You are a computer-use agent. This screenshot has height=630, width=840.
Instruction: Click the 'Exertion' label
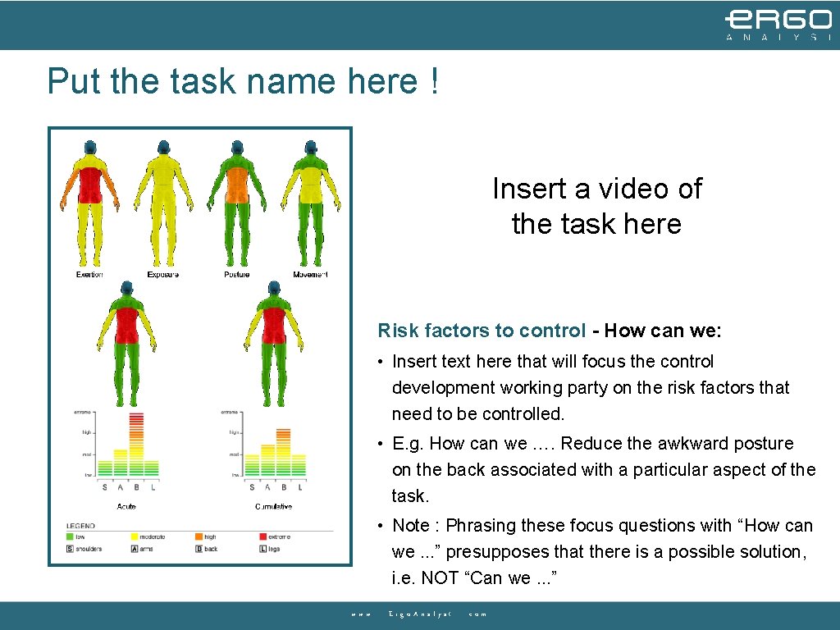coord(89,274)
